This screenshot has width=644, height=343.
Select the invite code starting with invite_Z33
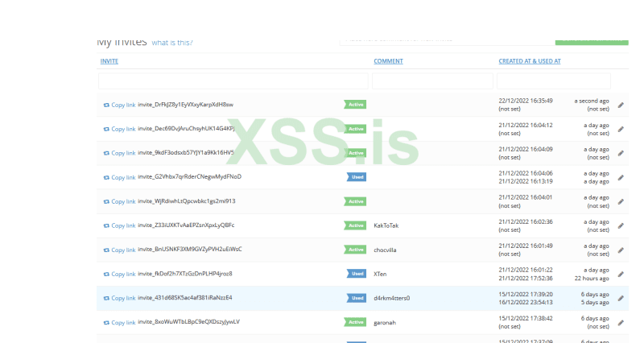(186, 225)
